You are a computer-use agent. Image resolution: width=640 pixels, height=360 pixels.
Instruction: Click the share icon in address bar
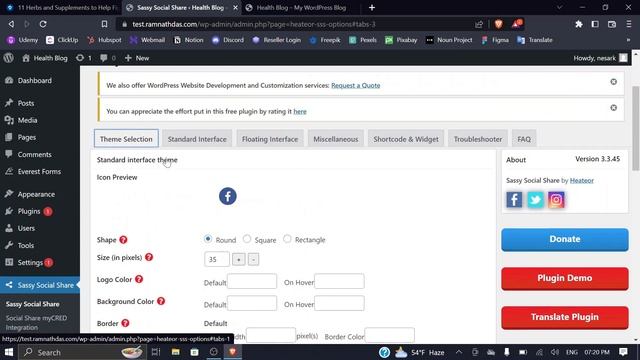(x=479, y=24)
